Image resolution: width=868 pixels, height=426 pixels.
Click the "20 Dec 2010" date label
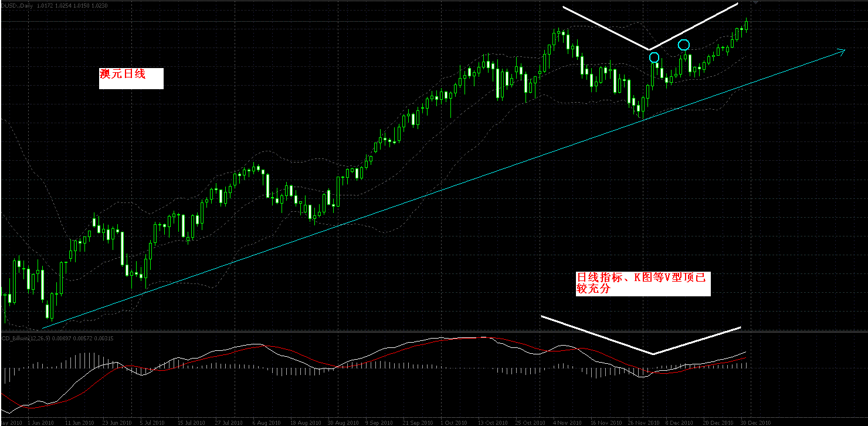718,422
